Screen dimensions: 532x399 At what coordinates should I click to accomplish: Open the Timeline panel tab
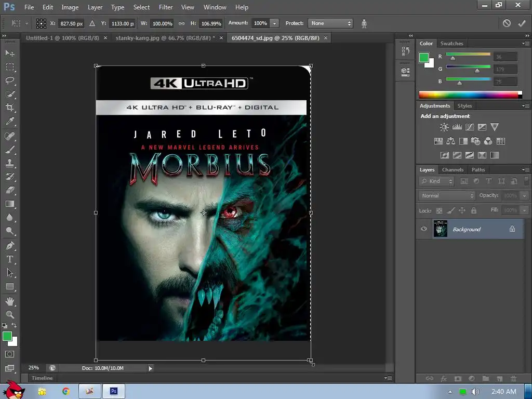tap(42, 378)
